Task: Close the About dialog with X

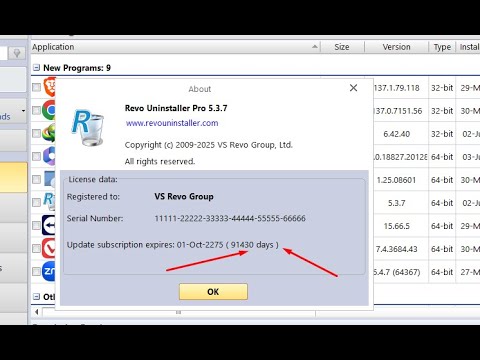Action: [x=353, y=88]
